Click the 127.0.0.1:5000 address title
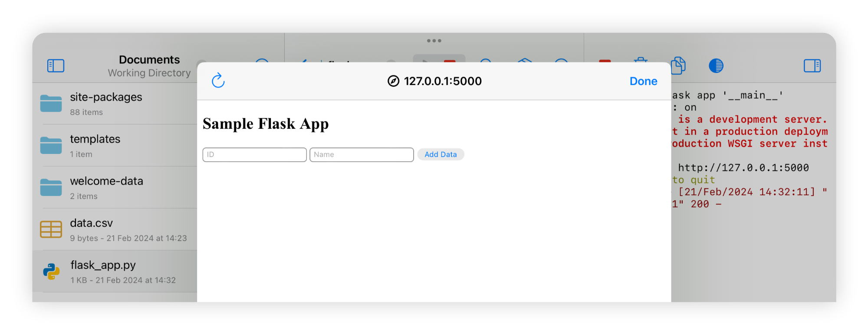The width and height of the screenshot is (868, 336). coord(442,81)
